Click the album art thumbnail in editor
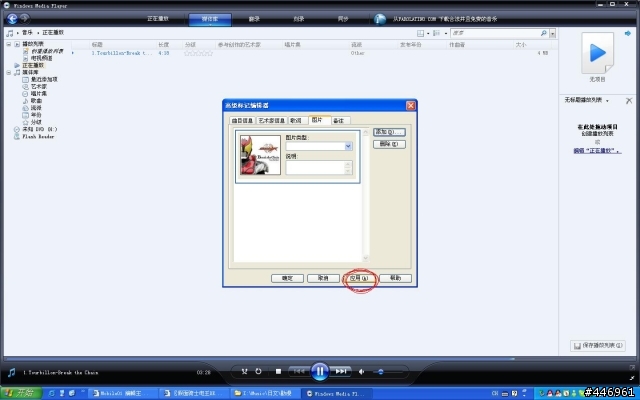 [x=260, y=155]
